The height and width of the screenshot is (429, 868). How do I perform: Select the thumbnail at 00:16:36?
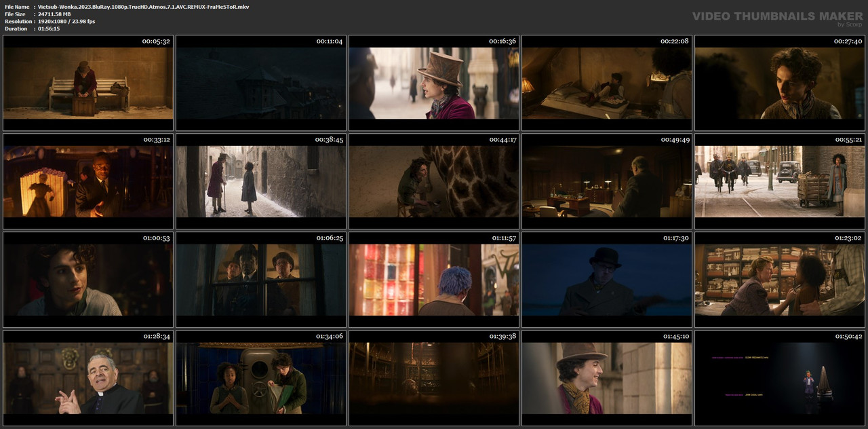click(x=434, y=83)
